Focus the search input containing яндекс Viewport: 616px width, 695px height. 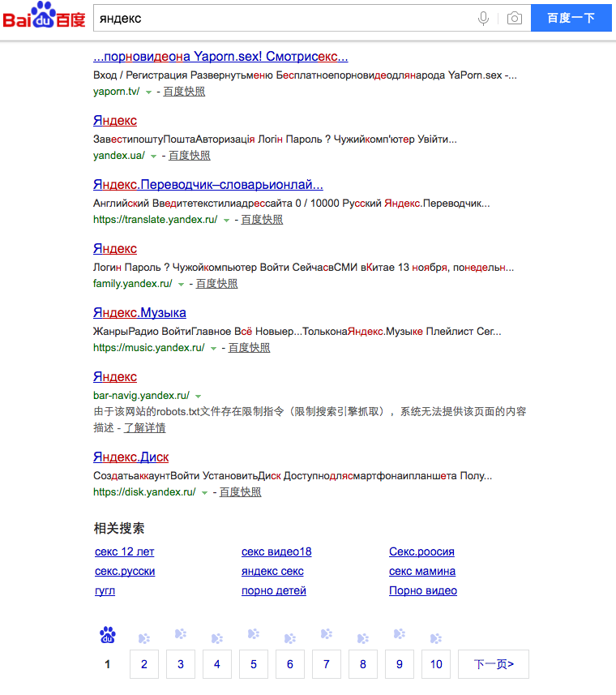coord(284,18)
